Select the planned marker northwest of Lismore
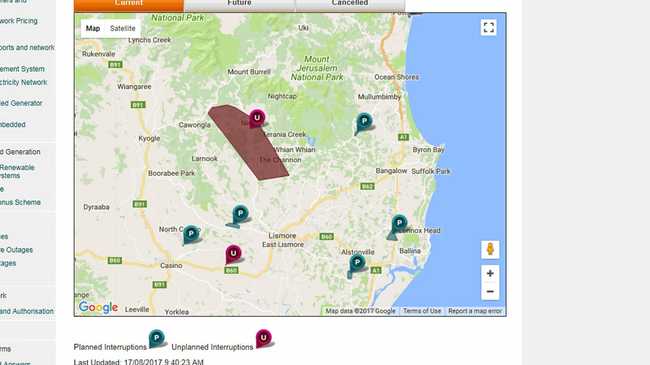The height and width of the screenshot is (365, 650). click(x=240, y=215)
